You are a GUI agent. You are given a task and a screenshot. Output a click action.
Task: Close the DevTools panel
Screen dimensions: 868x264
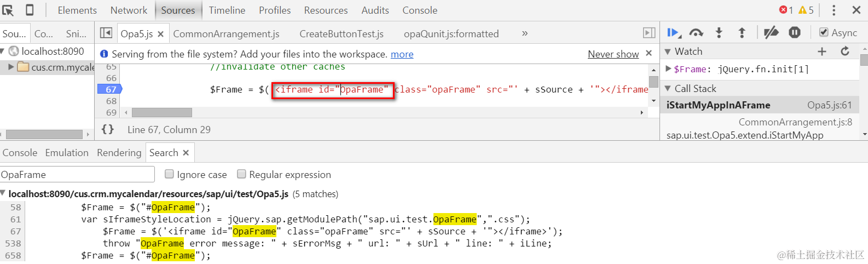point(857,10)
